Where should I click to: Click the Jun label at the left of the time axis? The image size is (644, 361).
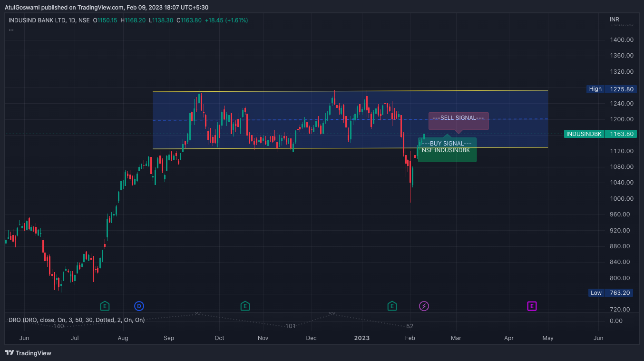click(24, 338)
